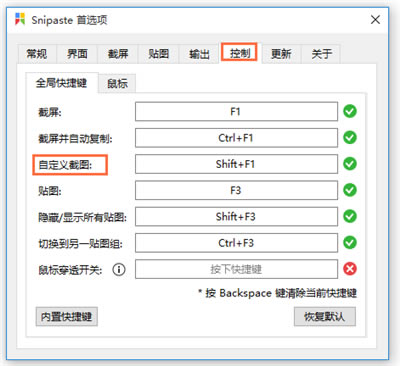Click the Snipaste 首选项 window title

click(x=69, y=20)
